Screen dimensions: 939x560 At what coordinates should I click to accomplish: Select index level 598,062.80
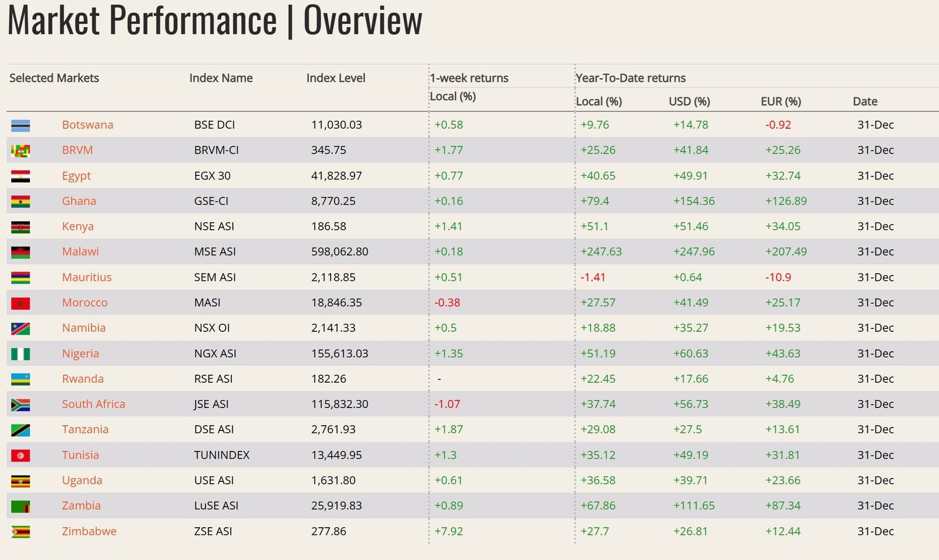coord(340,251)
